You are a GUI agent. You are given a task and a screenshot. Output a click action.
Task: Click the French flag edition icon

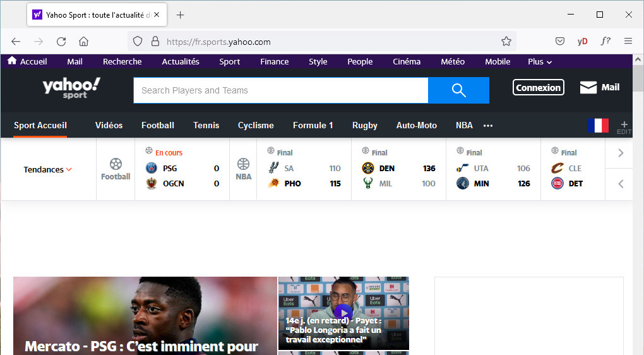coord(598,125)
